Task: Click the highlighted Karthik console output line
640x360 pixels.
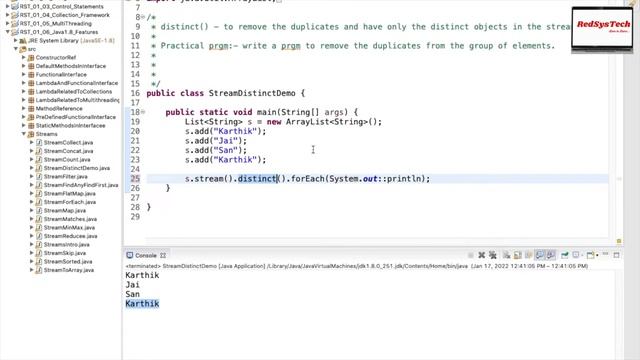Action: click(x=142, y=304)
